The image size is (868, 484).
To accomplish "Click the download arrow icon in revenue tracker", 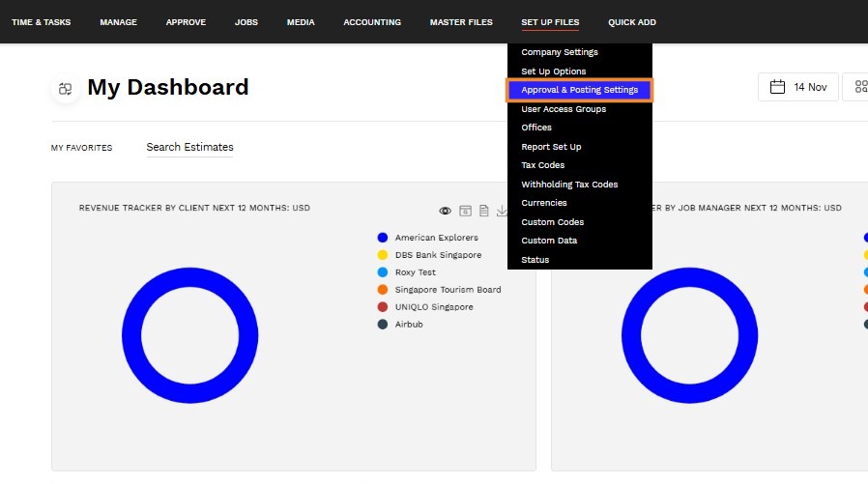I will pyautogui.click(x=502, y=211).
